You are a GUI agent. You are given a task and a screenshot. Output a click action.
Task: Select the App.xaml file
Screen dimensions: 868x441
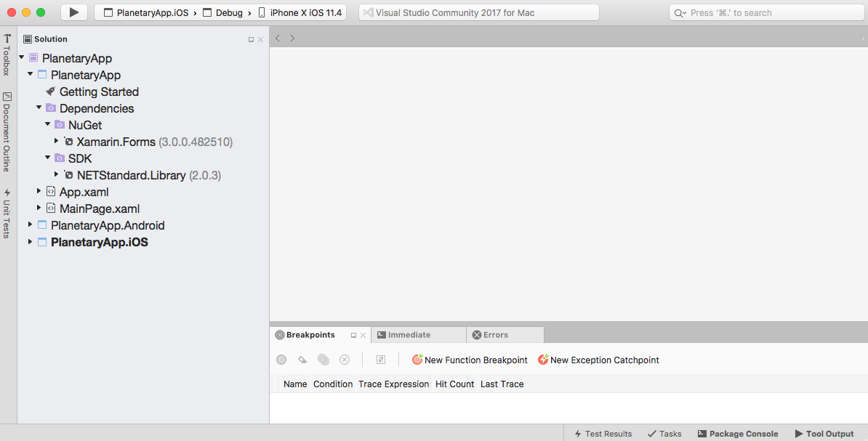click(x=84, y=192)
